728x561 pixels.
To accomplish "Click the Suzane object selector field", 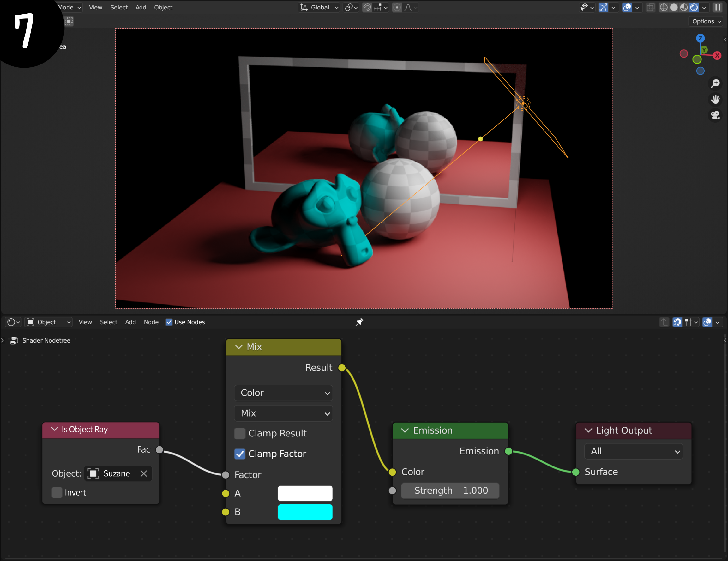I will (x=118, y=473).
